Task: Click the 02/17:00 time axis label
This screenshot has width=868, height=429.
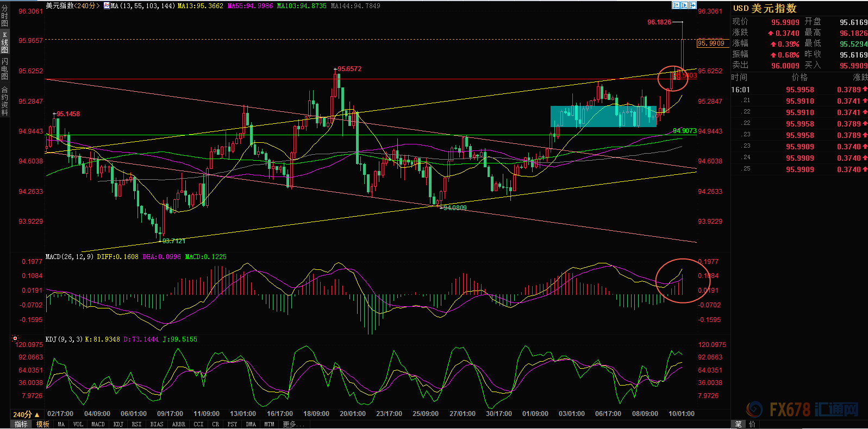Action: 60,414
